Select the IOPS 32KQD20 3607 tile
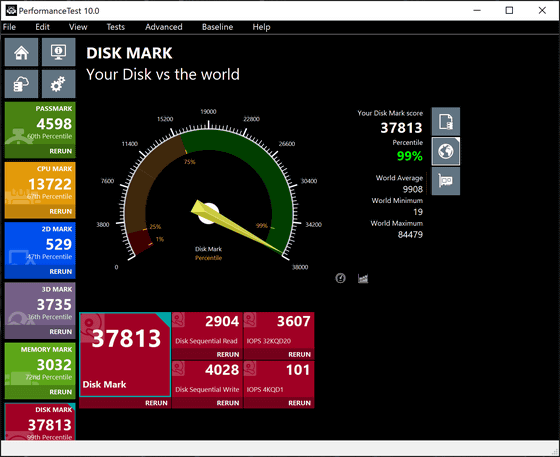This screenshot has height=457, width=560. [279, 330]
